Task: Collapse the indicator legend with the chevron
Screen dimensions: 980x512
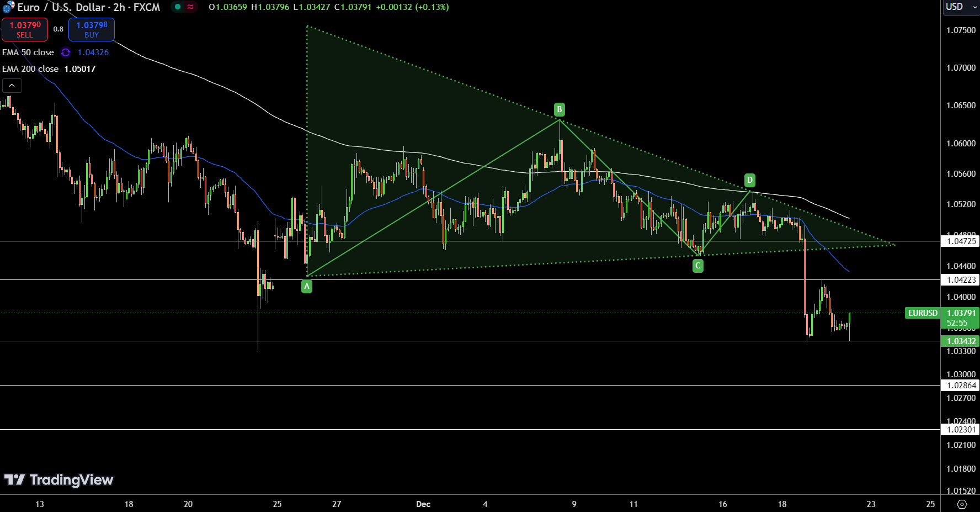Action: 12,86
